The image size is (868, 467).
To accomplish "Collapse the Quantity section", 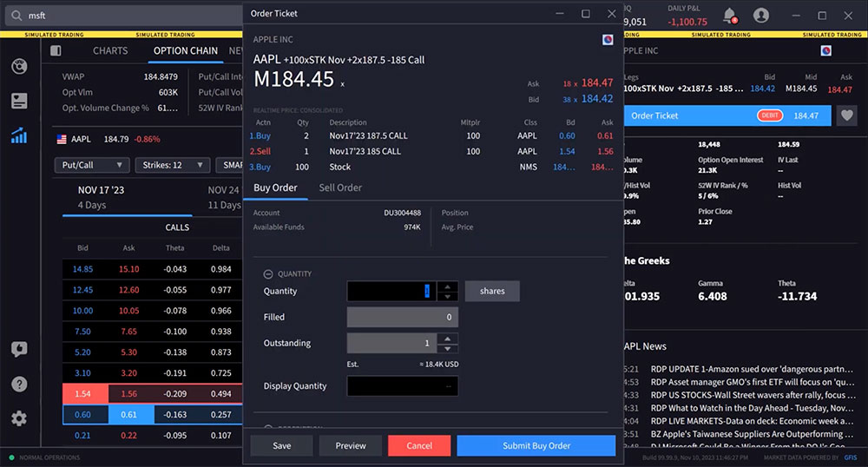I will 269,273.
